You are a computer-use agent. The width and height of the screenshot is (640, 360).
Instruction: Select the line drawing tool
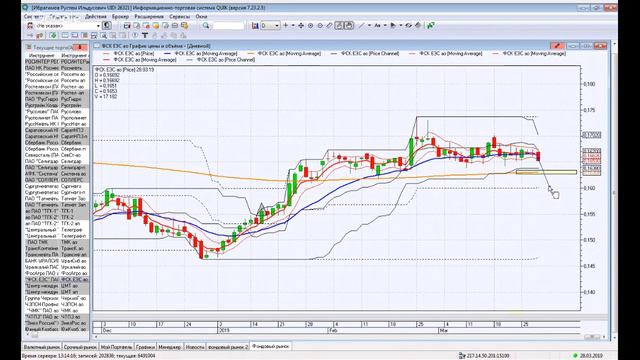[361, 26]
